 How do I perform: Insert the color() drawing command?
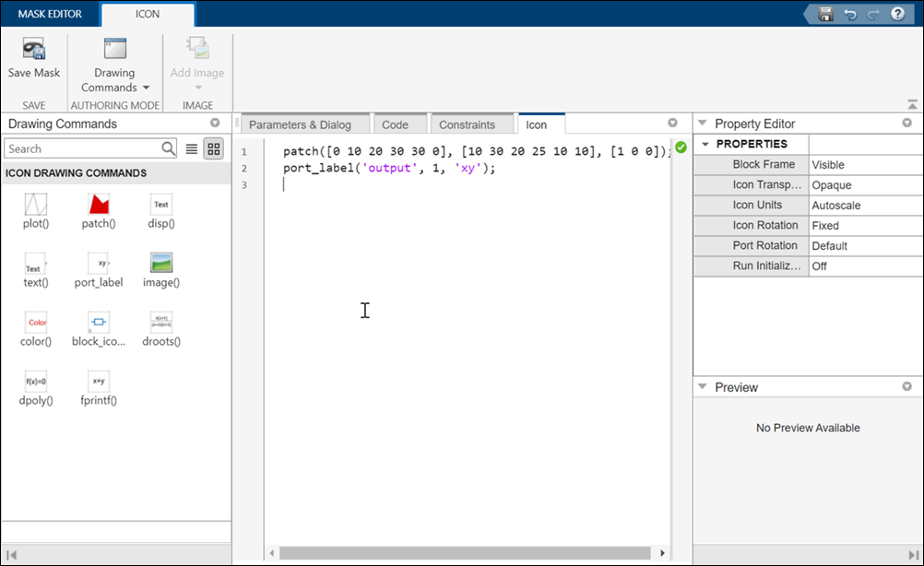(36, 329)
